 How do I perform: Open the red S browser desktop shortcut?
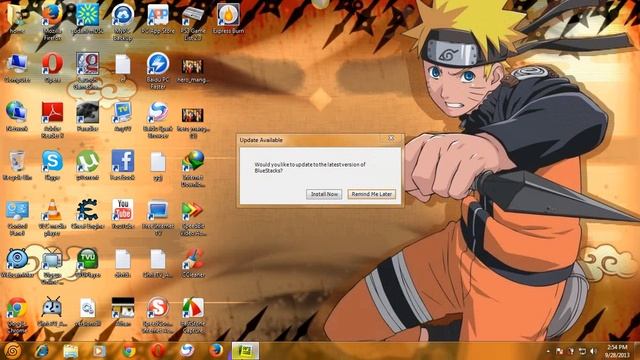point(158,315)
